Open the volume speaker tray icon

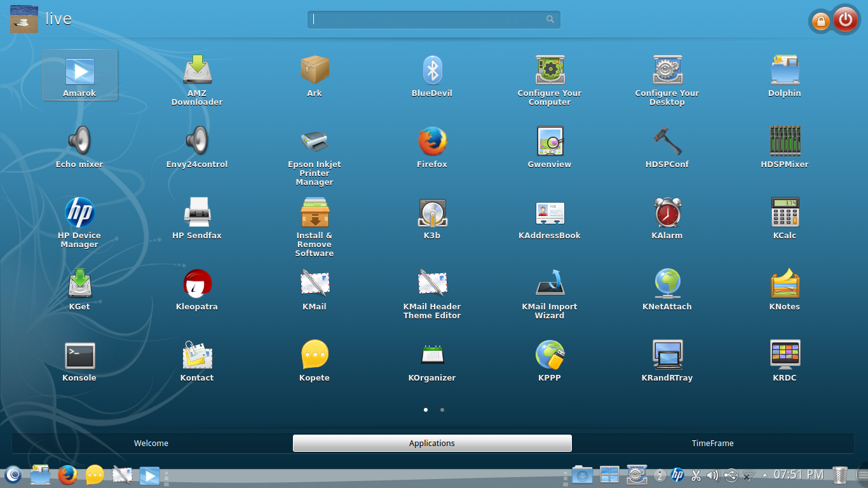(x=712, y=475)
